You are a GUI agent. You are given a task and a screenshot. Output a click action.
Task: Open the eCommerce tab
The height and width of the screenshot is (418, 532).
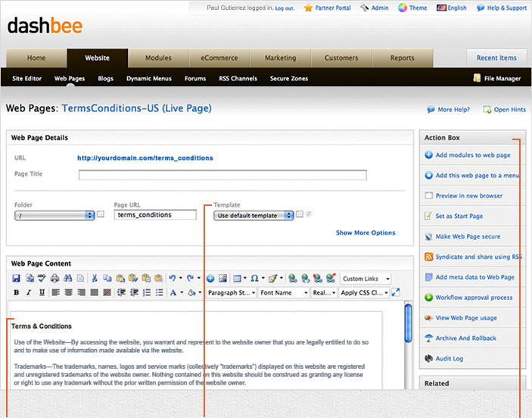[219, 58]
